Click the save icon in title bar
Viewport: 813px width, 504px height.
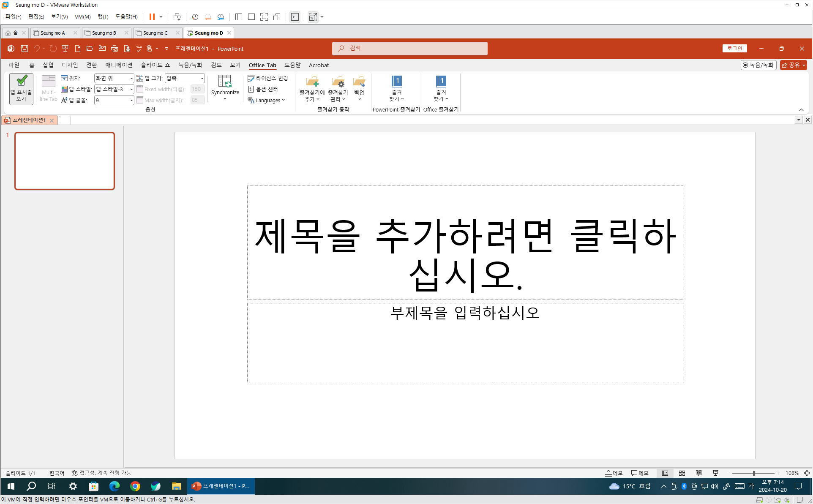point(25,49)
